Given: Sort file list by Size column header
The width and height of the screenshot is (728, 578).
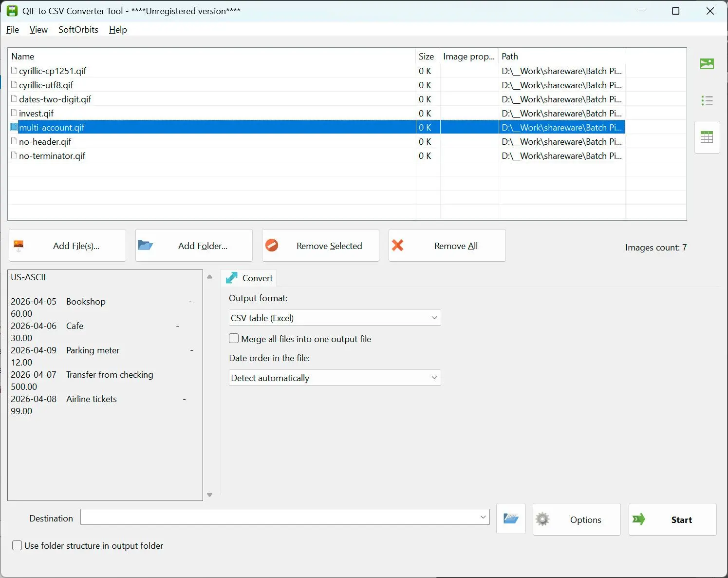Looking at the screenshot, I should 428,57.
